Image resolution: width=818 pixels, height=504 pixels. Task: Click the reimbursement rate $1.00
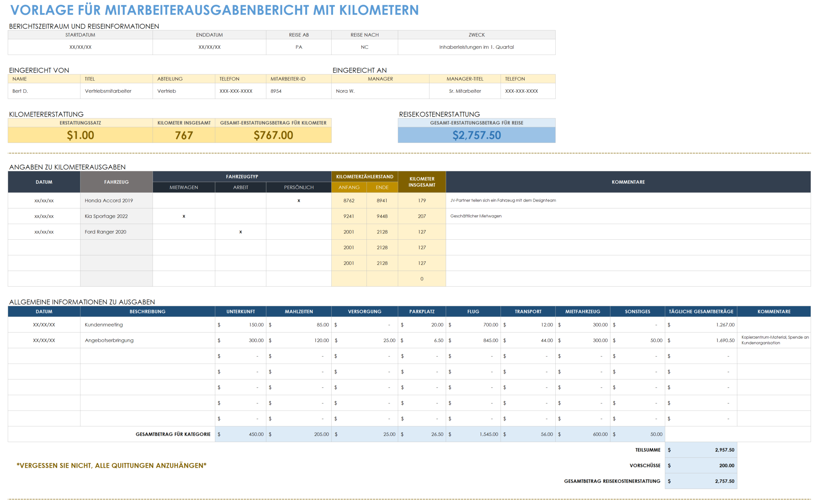[80, 135]
